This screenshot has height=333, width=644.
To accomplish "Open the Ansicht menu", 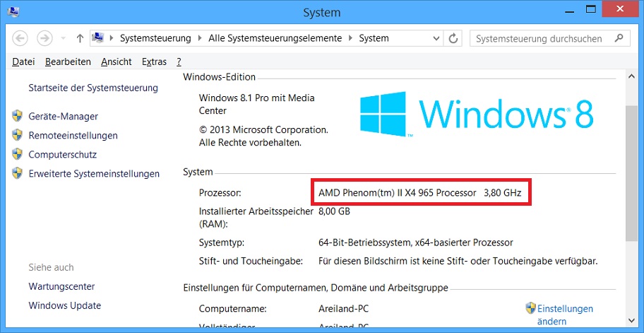I will [x=117, y=62].
